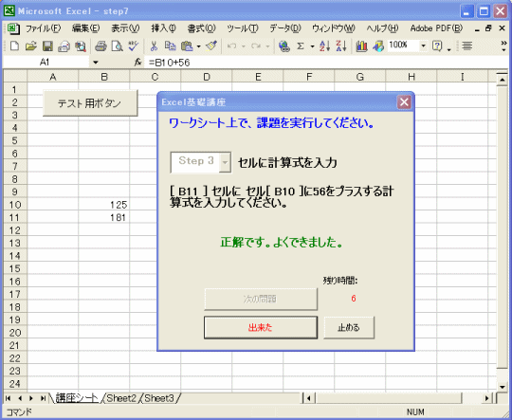Click the 止める button
Viewport: 512px width, 420px height.
[349, 328]
